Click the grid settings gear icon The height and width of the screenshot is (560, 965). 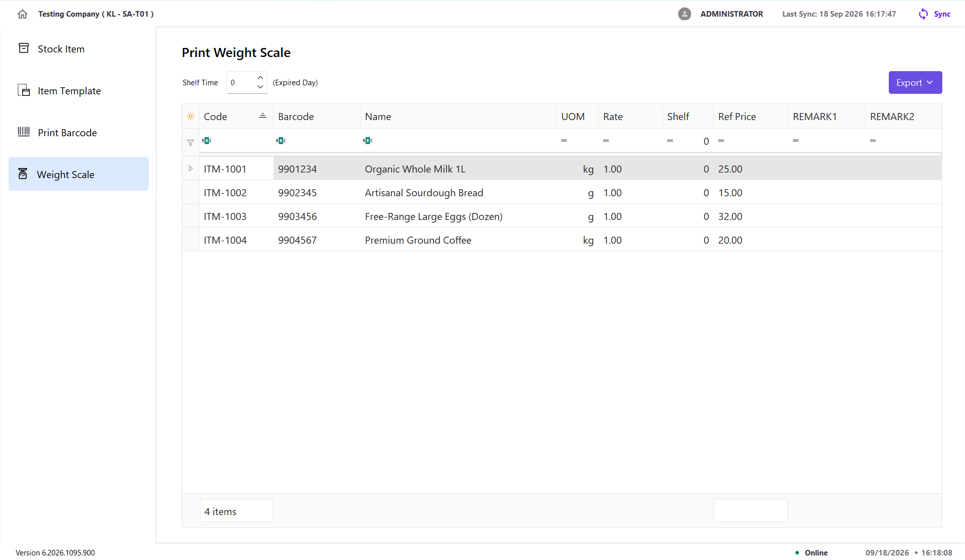pyautogui.click(x=190, y=117)
